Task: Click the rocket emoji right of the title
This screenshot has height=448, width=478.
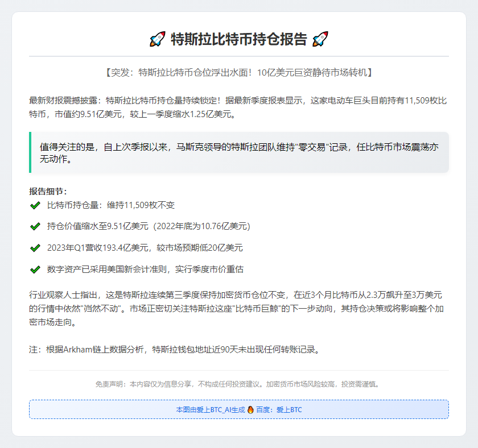Action: click(x=320, y=39)
